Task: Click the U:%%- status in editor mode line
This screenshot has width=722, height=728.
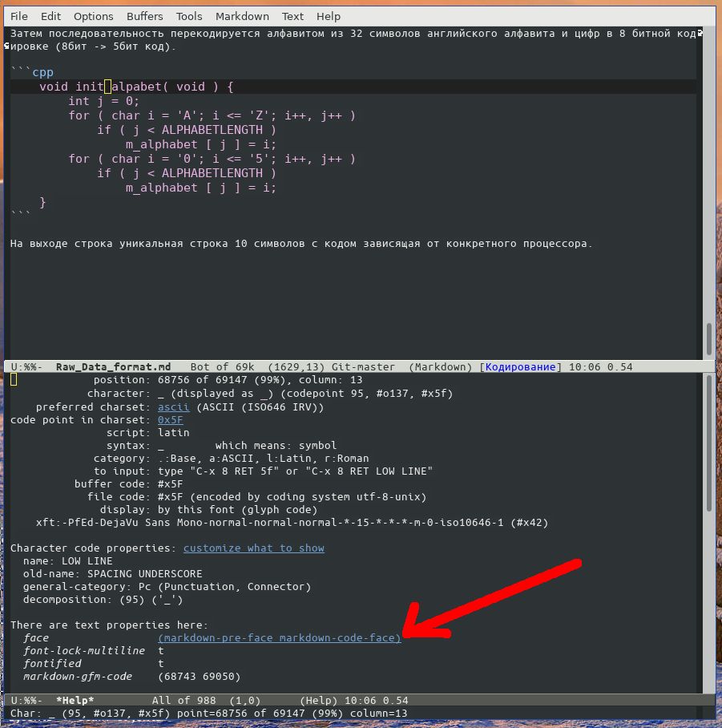Action: coord(26,366)
